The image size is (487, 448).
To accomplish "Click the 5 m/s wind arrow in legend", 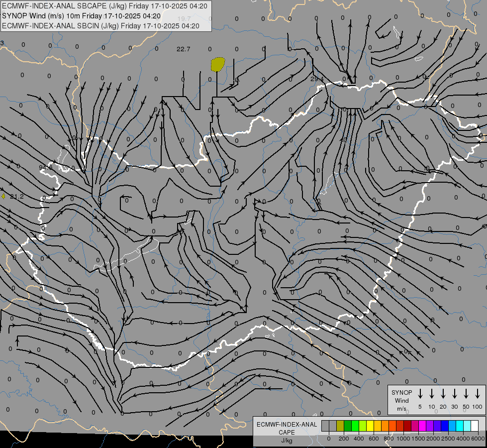I will click(x=420, y=394).
